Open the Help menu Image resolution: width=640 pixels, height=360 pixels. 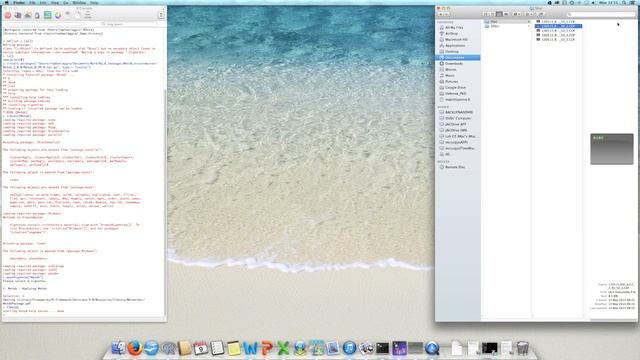94,2
